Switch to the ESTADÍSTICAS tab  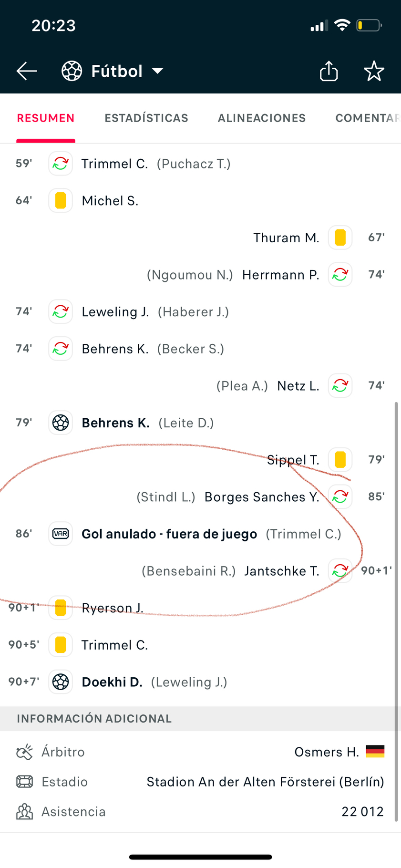pos(146,118)
